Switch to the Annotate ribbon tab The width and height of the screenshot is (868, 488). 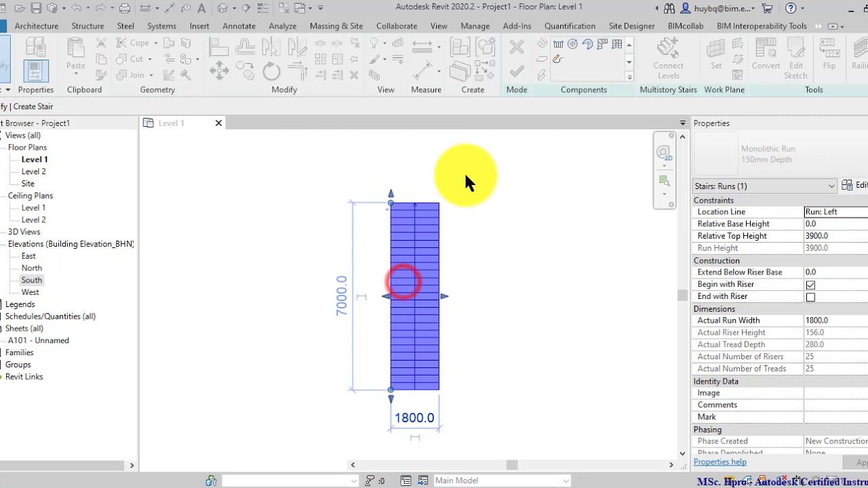click(239, 26)
